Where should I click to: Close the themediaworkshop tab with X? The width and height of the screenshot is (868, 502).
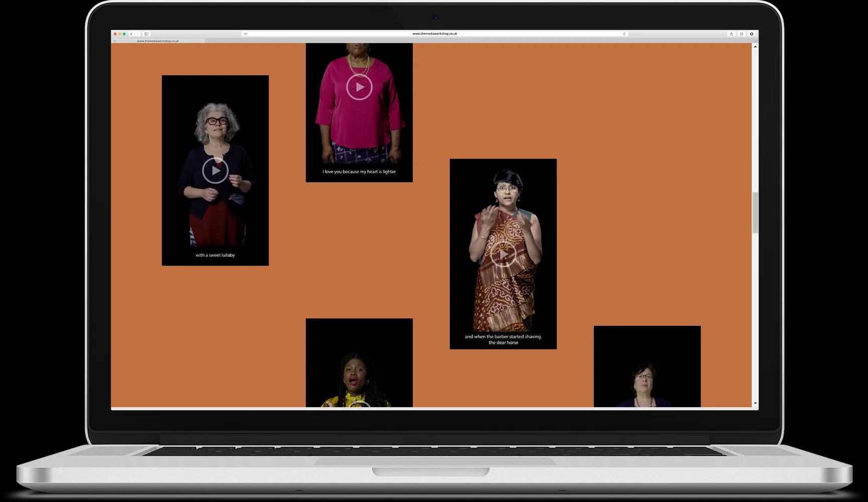(115, 41)
